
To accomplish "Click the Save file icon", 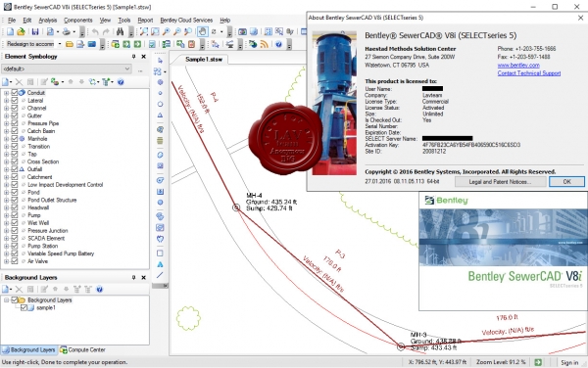I will 35,32.
